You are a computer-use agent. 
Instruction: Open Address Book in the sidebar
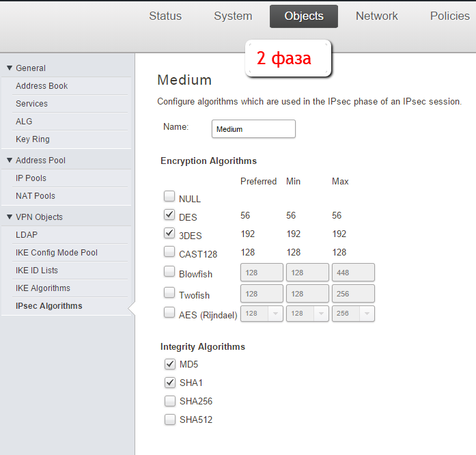(x=42, y=86)
